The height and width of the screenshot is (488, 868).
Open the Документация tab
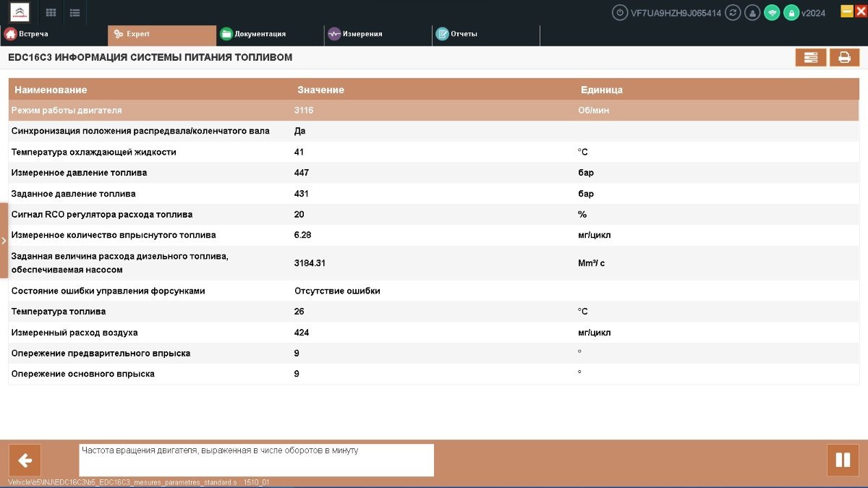(270, 34)
